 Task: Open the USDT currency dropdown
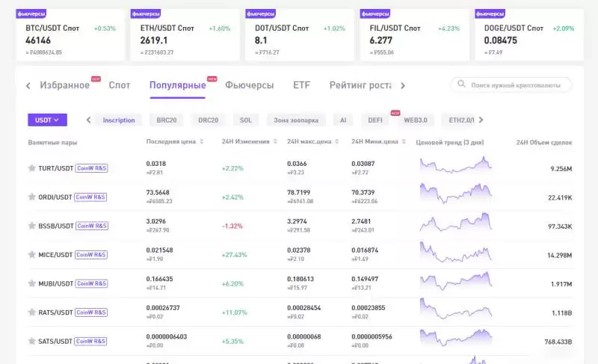(x=47, y=120)
